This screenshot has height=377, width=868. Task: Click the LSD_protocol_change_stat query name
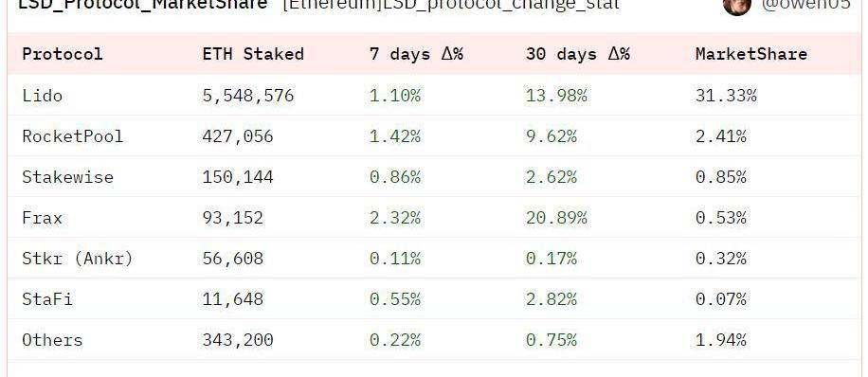coord(451,6)
